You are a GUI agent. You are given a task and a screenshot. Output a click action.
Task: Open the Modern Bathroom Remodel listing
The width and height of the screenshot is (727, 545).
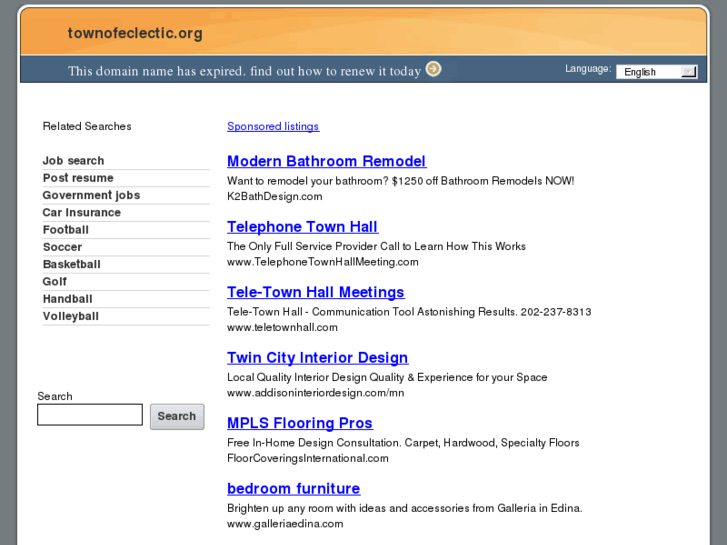tap(326, 161)
